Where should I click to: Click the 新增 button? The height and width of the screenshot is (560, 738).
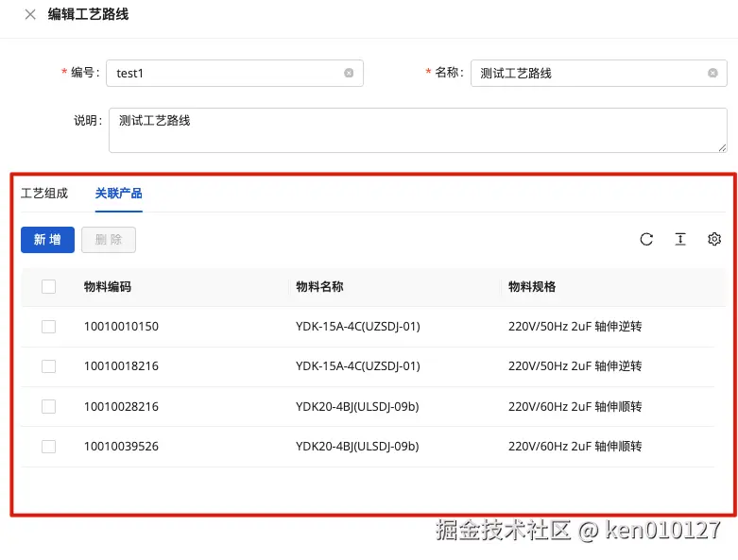click(x=47, y=240)
